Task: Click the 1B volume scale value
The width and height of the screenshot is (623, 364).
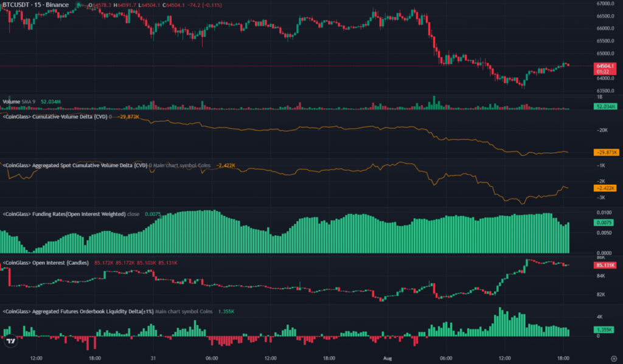Action: point(599,97)
